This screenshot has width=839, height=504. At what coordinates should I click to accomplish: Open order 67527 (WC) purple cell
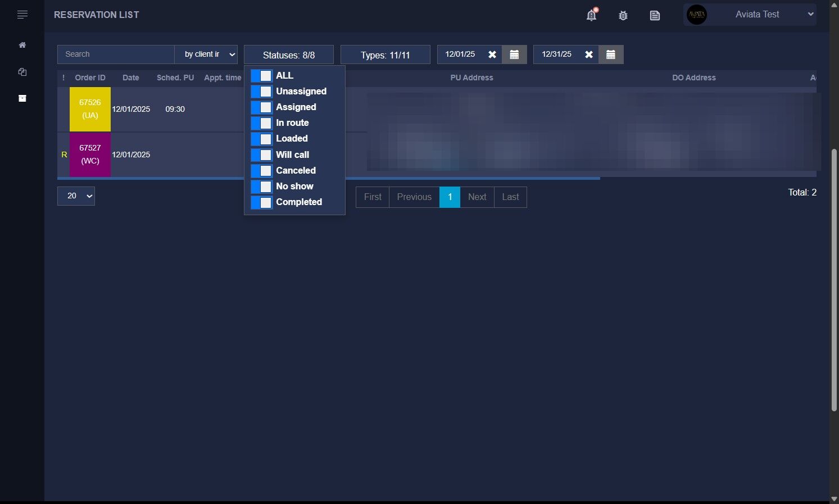90,155
